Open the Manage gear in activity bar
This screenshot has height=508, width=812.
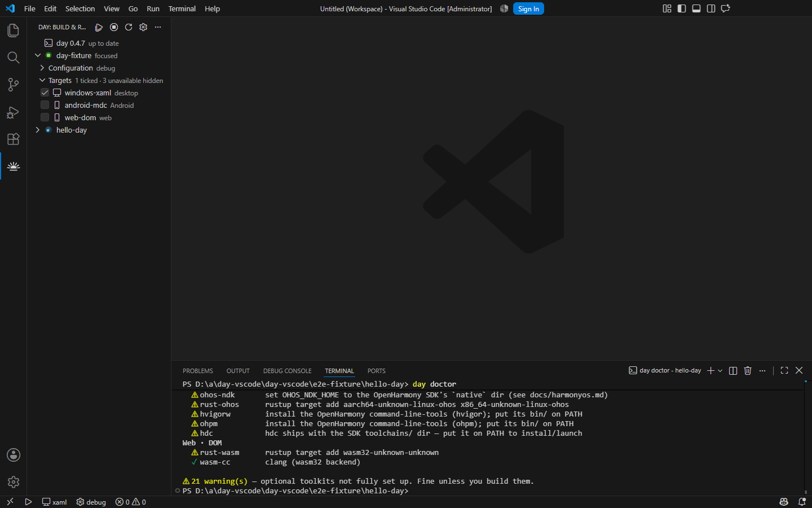coord(13,482)
